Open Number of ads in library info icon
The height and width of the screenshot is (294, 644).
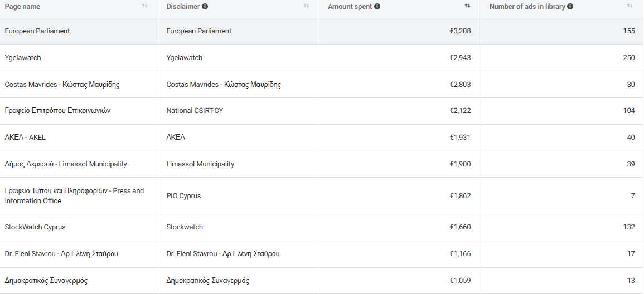[570, 7]
